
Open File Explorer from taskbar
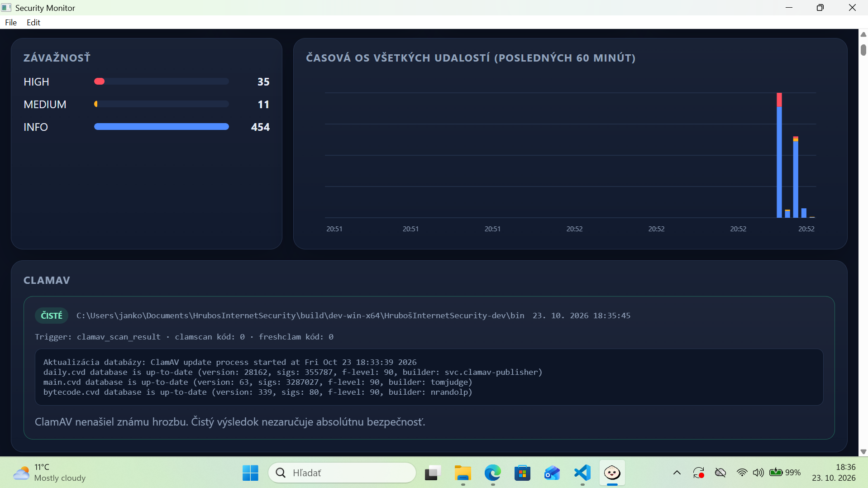tap(463, 473)
